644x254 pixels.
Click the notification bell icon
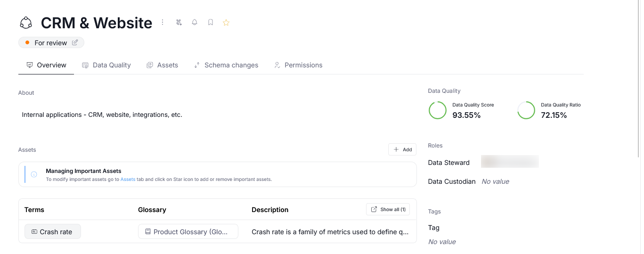[195, 22]
